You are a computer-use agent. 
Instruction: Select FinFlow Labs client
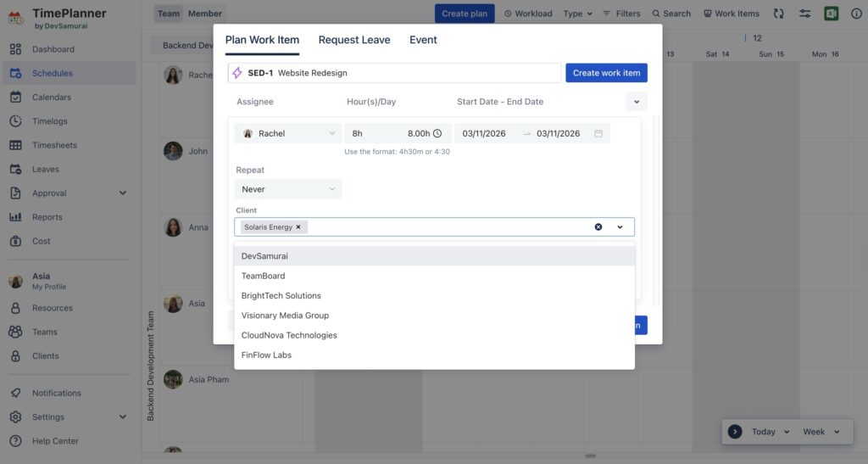[435, 355]
